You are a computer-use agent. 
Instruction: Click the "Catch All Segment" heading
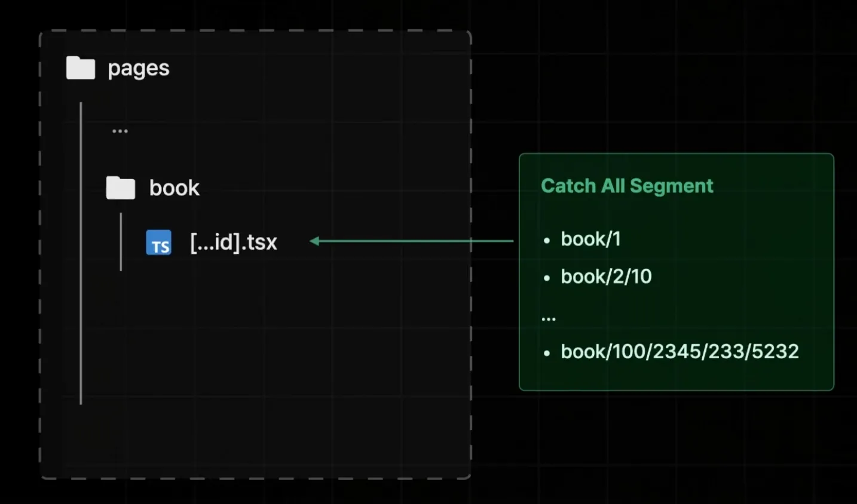tap(627, 186)
